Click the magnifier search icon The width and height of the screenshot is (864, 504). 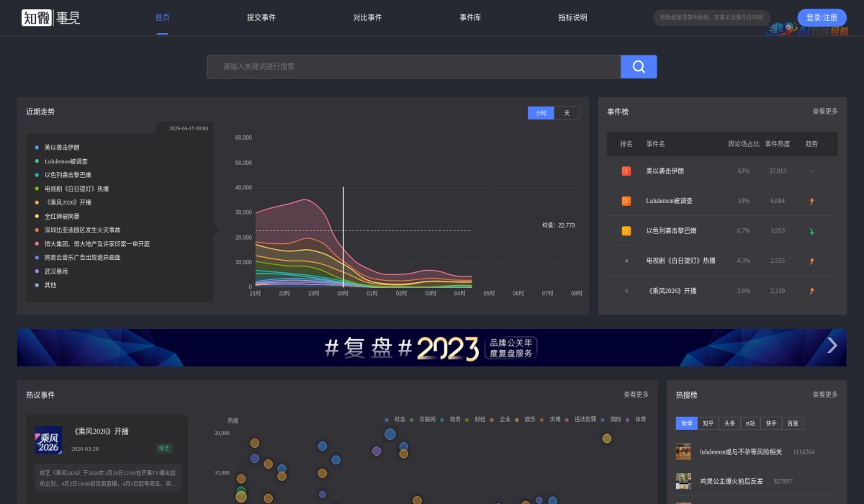click(x=638, y=66)
